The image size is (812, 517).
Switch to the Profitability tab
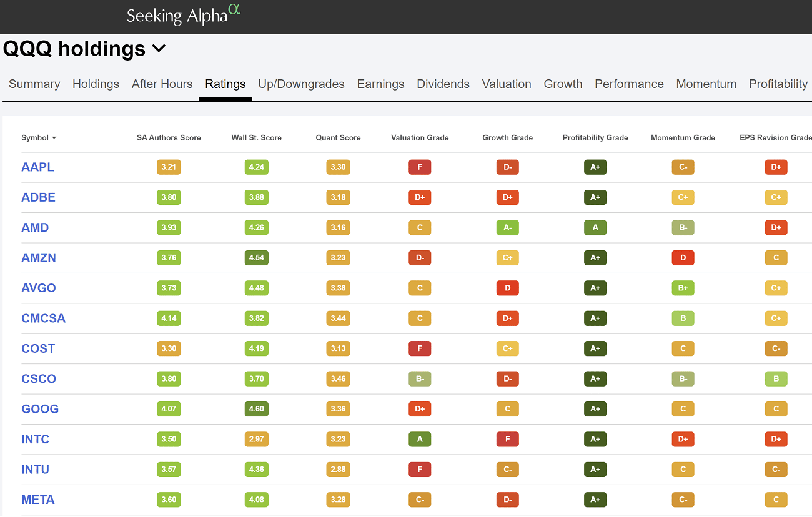778,84
